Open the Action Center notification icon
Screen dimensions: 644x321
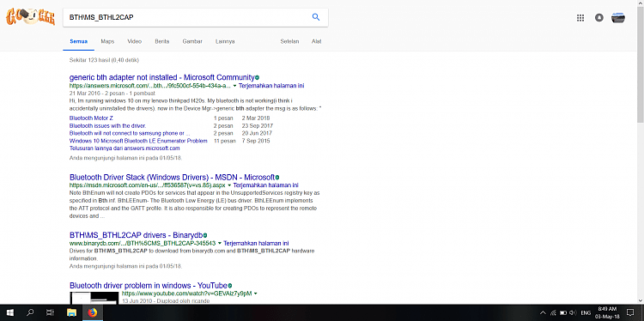(630, 312)
